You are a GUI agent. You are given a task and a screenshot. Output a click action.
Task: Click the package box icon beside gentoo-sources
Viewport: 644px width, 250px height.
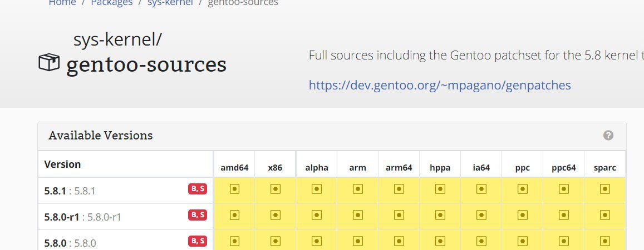click(49, 64)
